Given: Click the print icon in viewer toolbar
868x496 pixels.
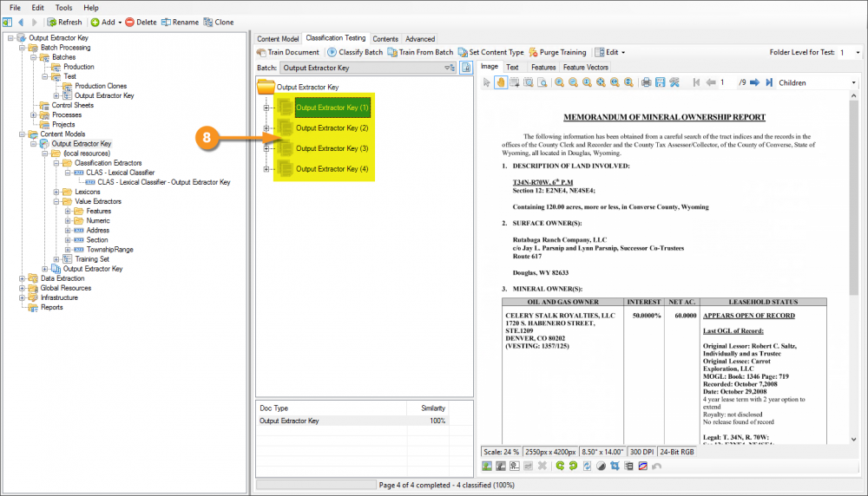Looking at the screenshot, I should (646, 82).
